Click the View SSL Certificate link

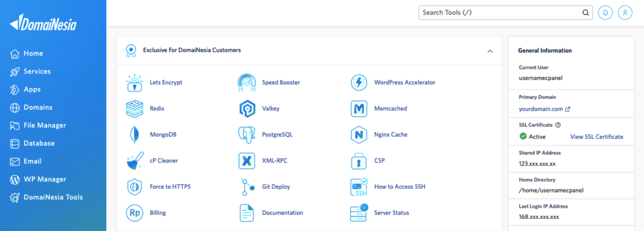597,137
